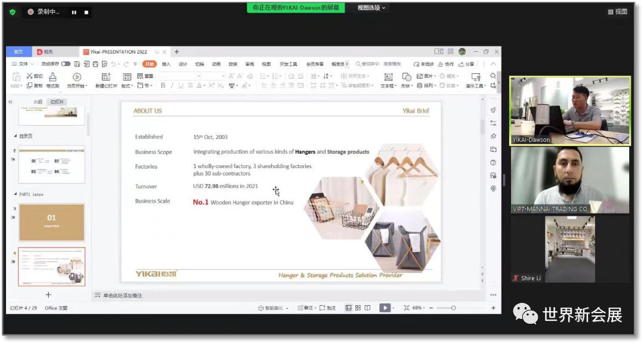Open the 设计 ribbon tab
The image size is (644, 344).
point(182,64)
